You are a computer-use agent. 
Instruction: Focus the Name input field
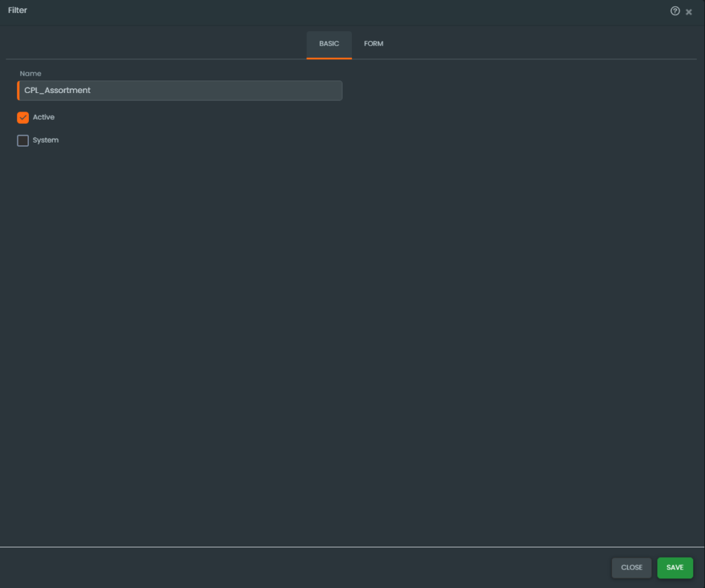179,90
